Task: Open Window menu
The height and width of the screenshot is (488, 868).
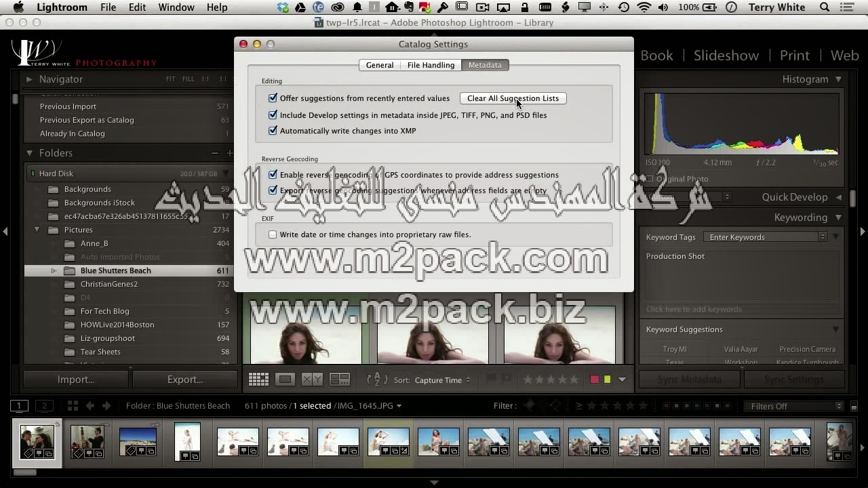Action: tap(176, 7)
